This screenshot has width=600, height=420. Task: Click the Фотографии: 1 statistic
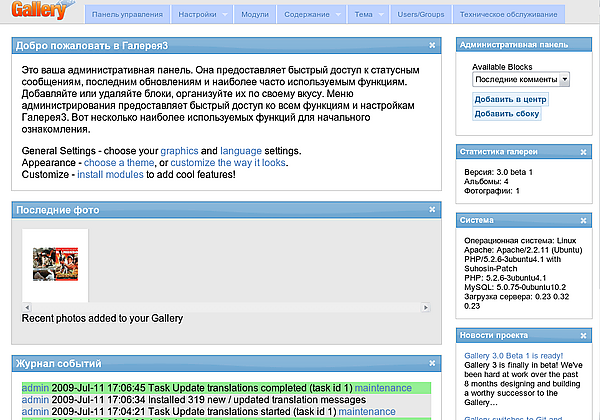(x=492, y=190)
